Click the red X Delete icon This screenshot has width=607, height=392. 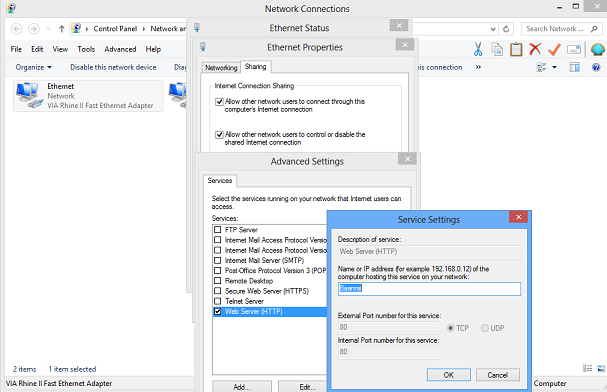pyautogui.click(x=535, y=49)
